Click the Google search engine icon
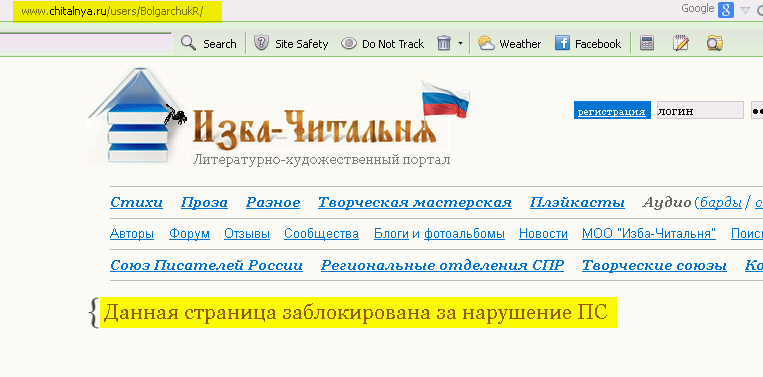 point(726,10)
